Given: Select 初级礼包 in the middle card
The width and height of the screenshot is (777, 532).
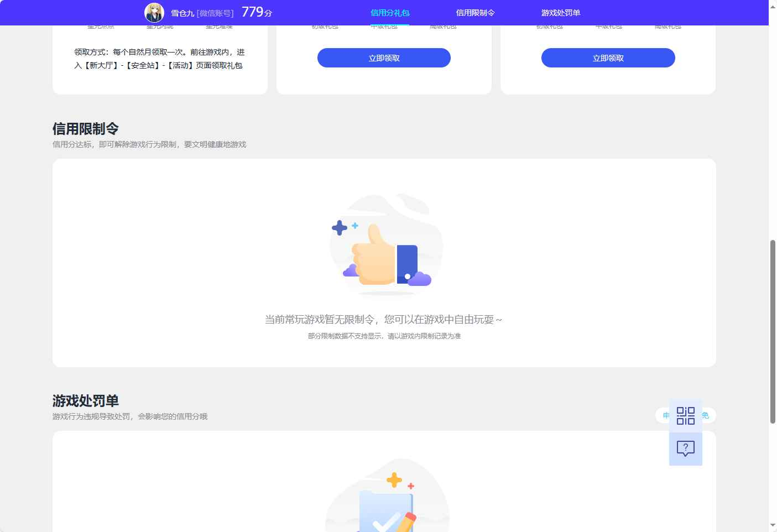Looking at the screenshot, I should (x=326, y=25).
